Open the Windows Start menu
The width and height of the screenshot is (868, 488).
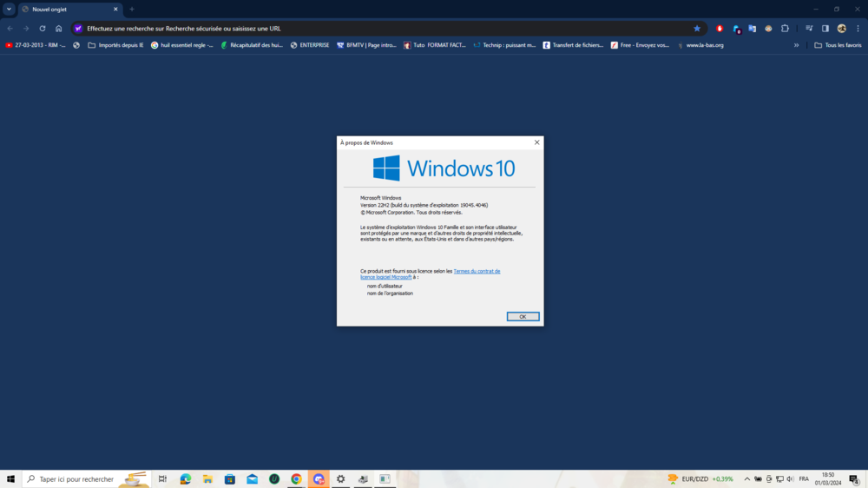pyautogui.click(x=10, y=478)
